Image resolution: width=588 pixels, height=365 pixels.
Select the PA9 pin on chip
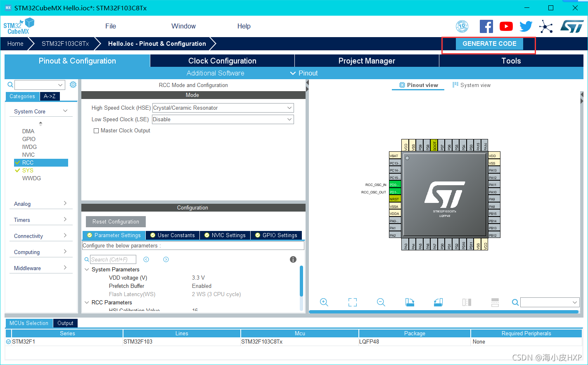pos(494,199)
